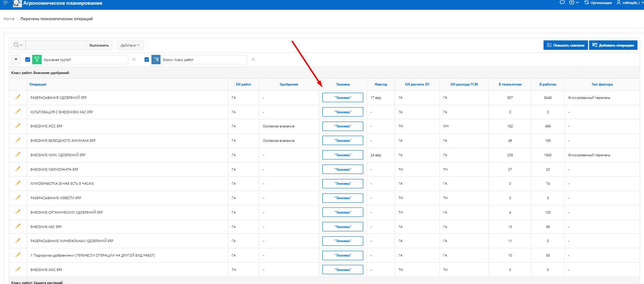
Task: Disable the Блоки: Класс работ checkbox
Action: (147, 60)
